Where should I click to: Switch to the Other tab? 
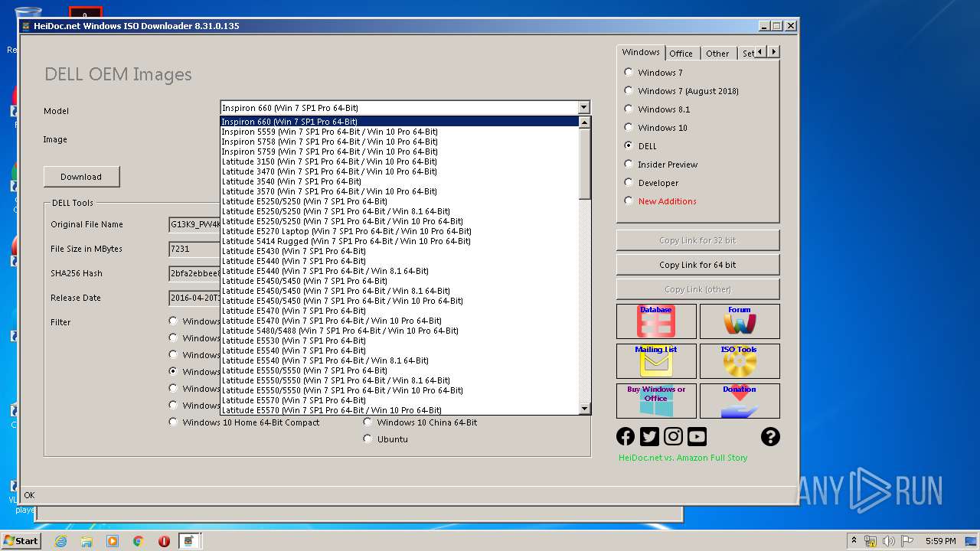tap(717, 54)
